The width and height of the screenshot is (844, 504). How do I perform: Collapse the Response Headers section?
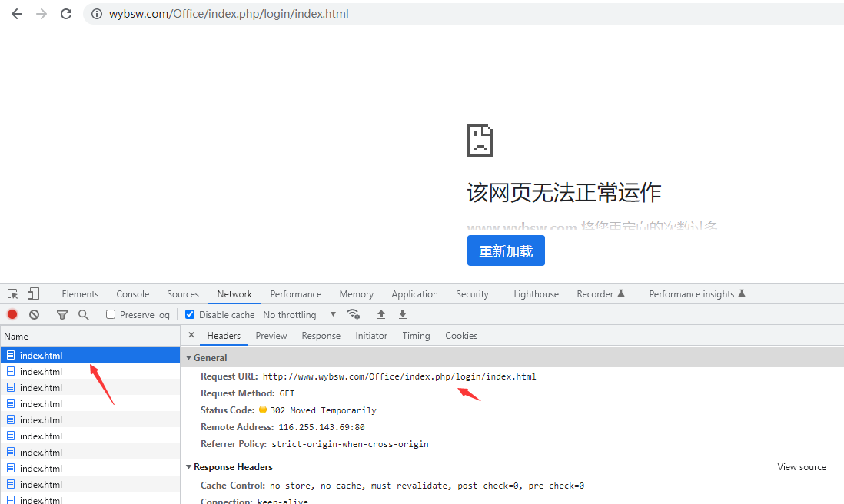(189, 467)
